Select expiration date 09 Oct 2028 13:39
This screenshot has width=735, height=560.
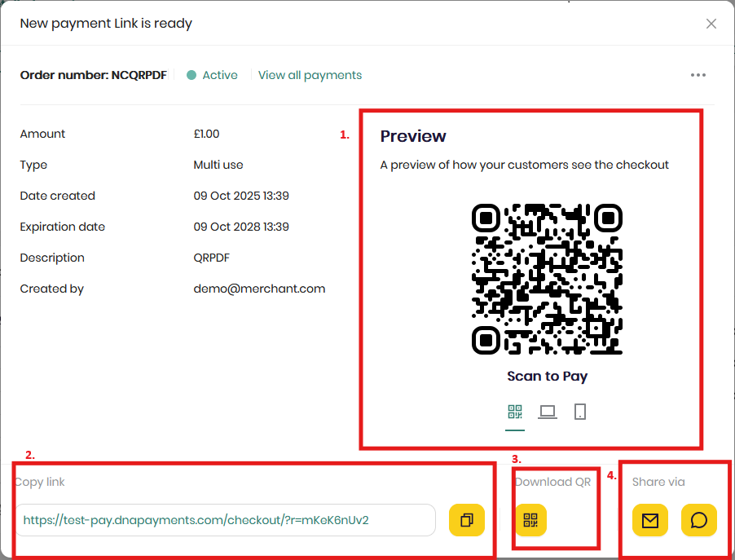241,227
